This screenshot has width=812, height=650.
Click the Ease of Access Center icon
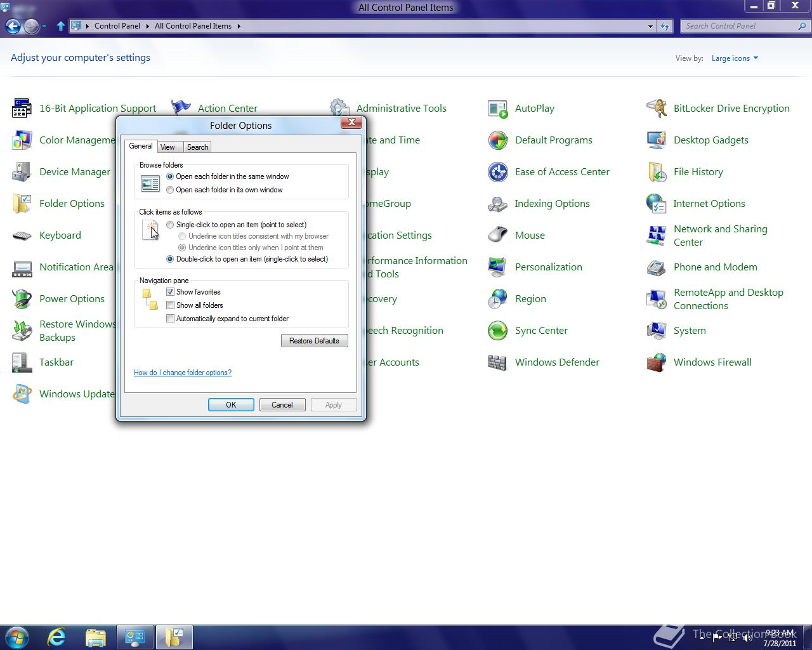click(498, 172)
